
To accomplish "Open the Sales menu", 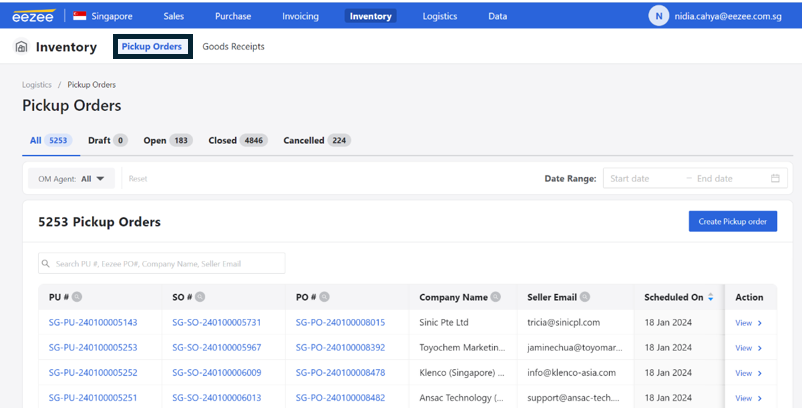I will click(174, 16).
